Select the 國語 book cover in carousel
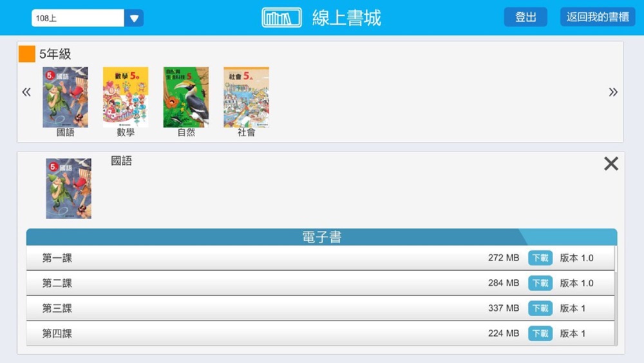Viewport: 644px width, 363px height. click(x=65, y=97)
